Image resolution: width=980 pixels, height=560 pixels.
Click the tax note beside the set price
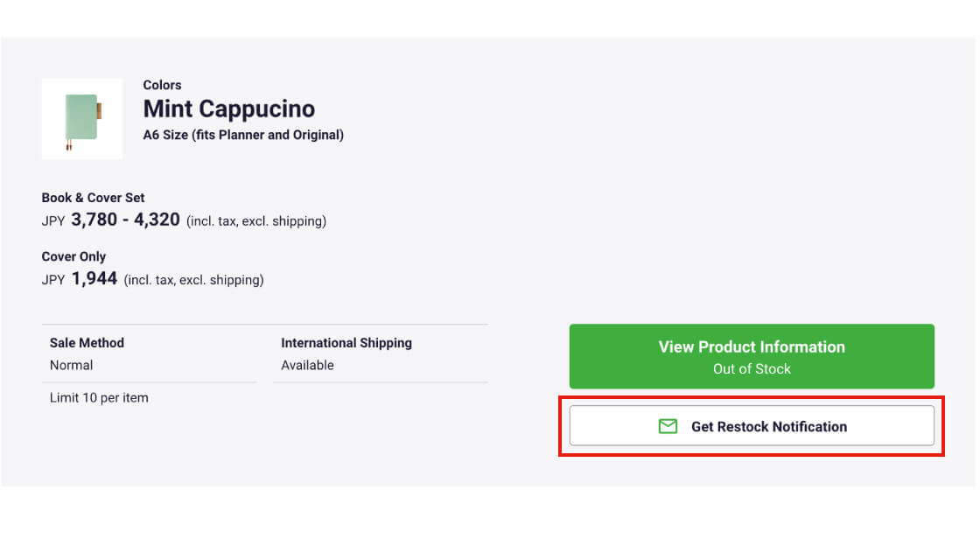tap(255, 221)
